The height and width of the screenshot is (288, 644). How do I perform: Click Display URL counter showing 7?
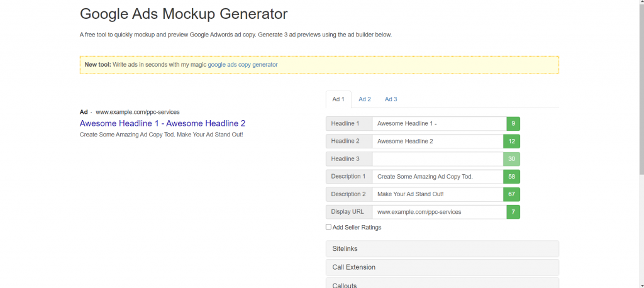[513, 212]
